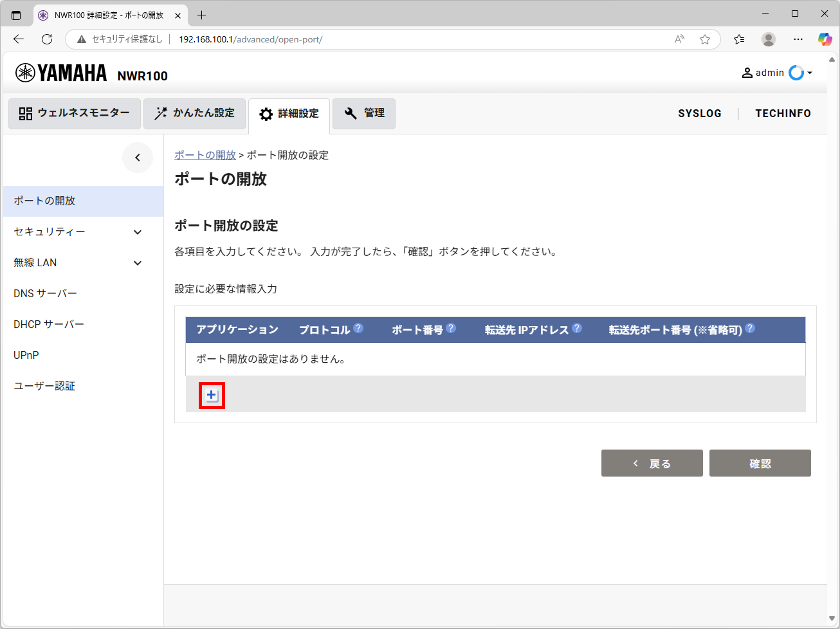Add this page to favorites star
Image resolution: width=840 pixels, height=629 pixels.
point(705,39)
